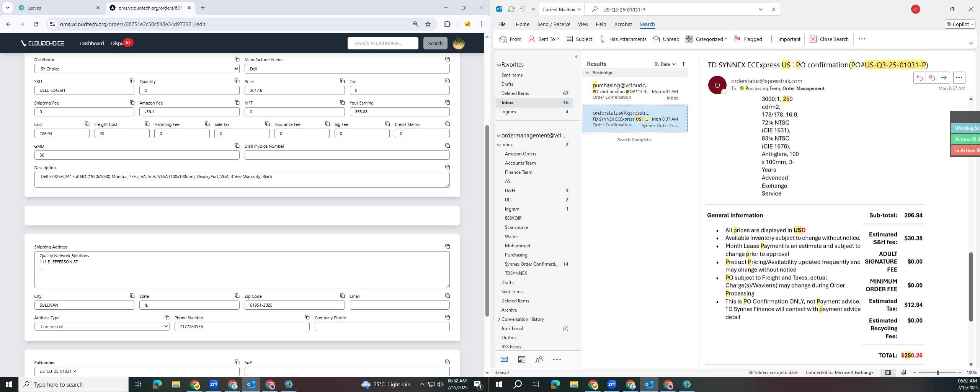Reload the Chrome page
This screenshot has height=392, width=980.
click(x=36, y=24)
